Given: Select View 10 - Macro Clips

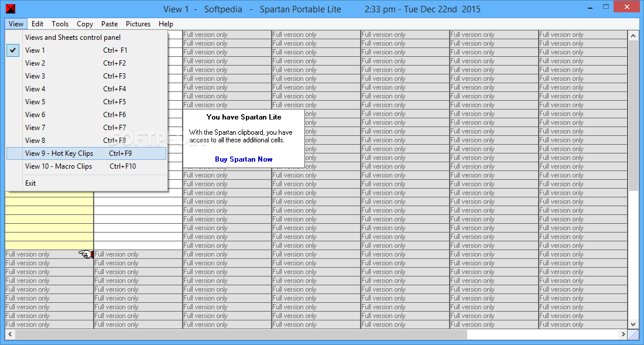Looking at the screenshot, I should pyautogui.click(x=86, y=166).
